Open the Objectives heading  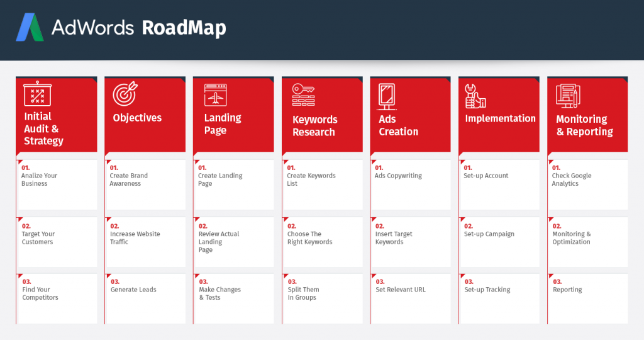pyautogui.click(x=137, y=118)
